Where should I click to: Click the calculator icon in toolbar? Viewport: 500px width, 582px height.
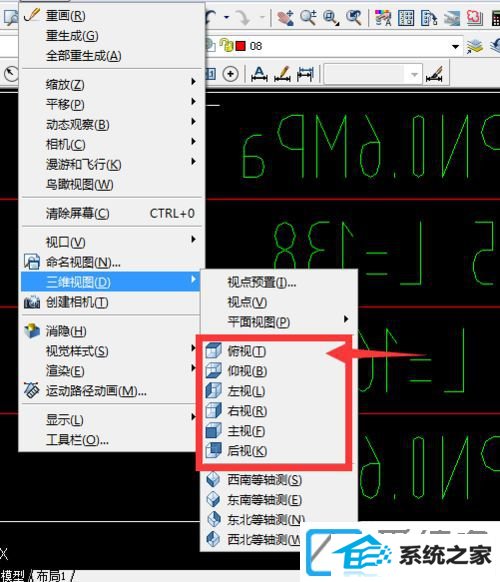pyautogui.click(x=495, y=18)
